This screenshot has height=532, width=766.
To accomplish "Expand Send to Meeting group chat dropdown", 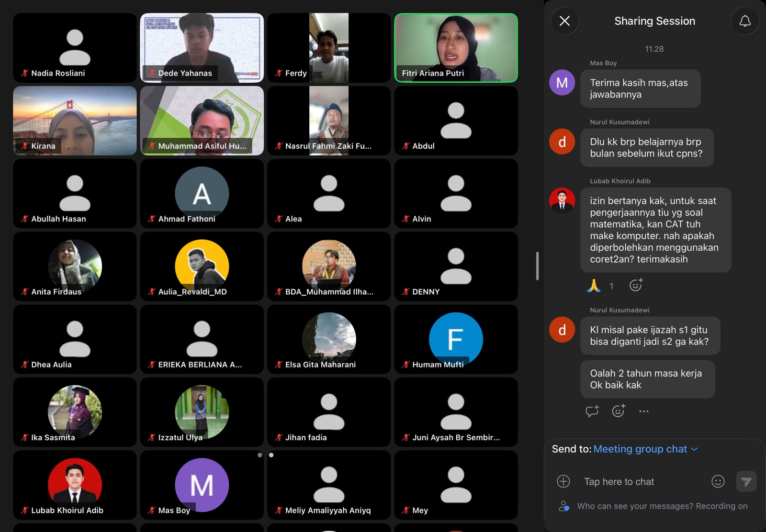I will (x=645, y=449).
